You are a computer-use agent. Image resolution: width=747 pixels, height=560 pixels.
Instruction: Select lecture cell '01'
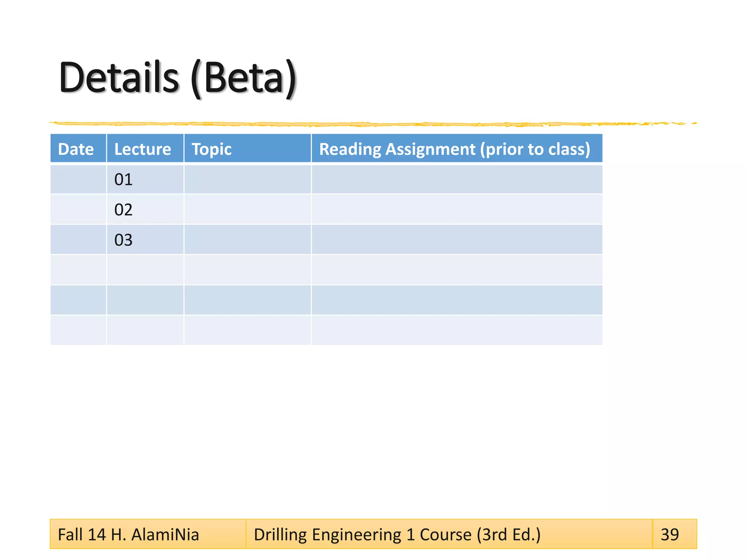145,179
